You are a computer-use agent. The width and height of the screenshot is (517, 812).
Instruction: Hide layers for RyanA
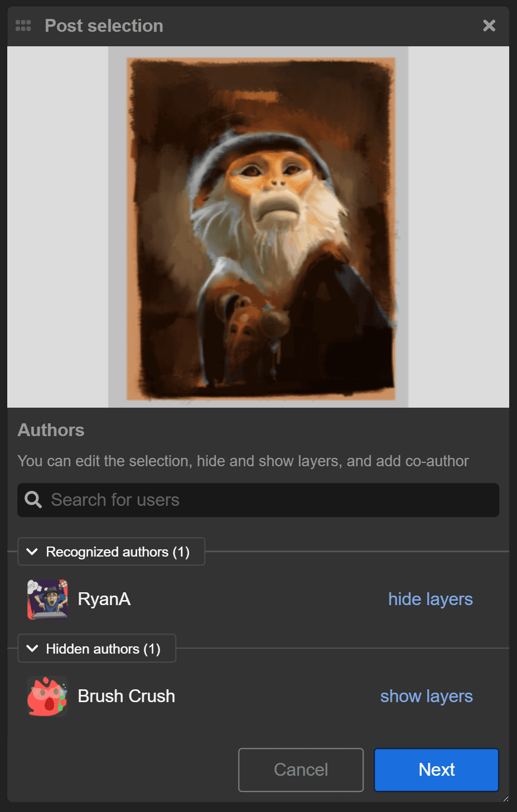pyautogui.click(x=430, y=599)
